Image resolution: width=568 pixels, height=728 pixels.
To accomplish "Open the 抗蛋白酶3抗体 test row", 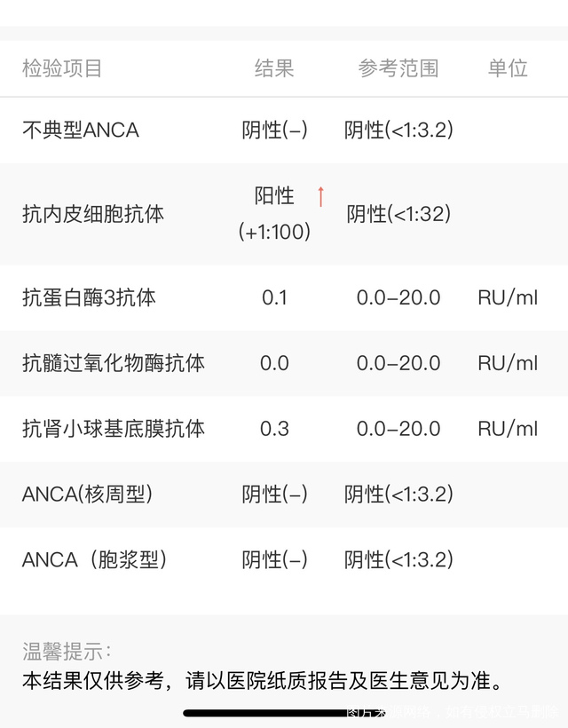I will click(x=89, y=297).
